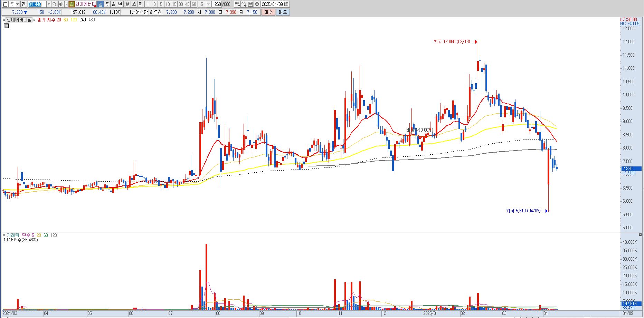The height and width of the screenshot is (318, 644).
Task: Click the 2025/04/09 date field
Action: pos(272,4)
